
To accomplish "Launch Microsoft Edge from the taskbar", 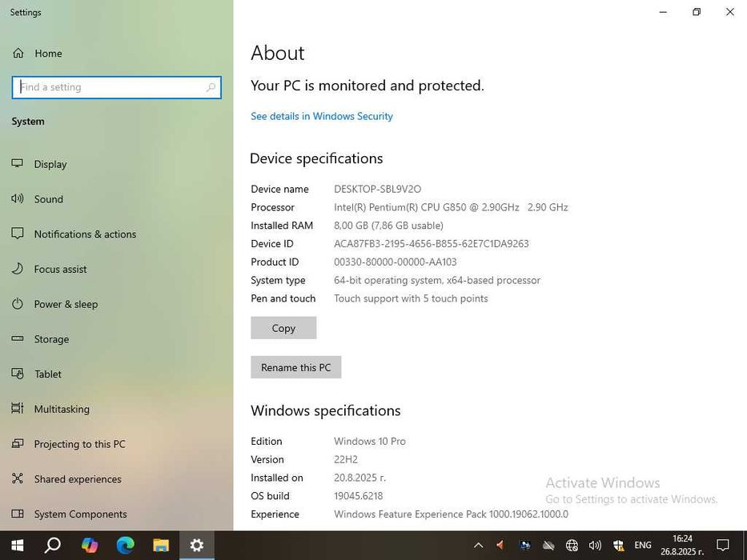I will click(125, 546).
